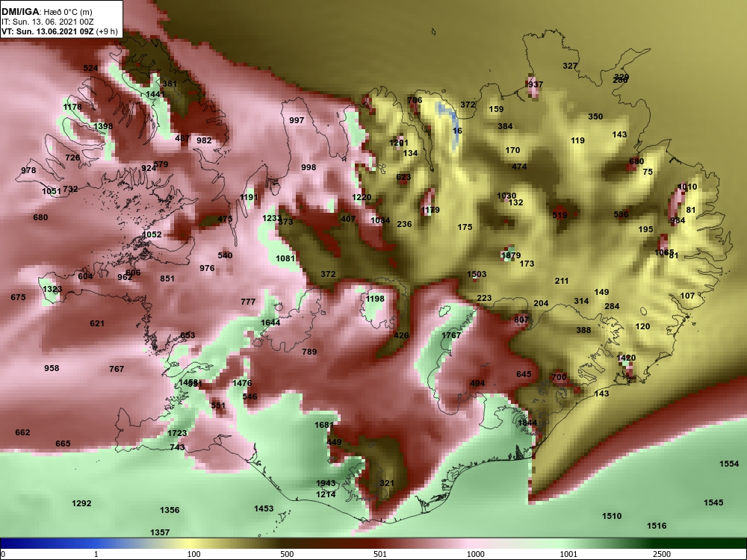Click the map value '211'
The image size is (747, 560).
click(562, 281)
